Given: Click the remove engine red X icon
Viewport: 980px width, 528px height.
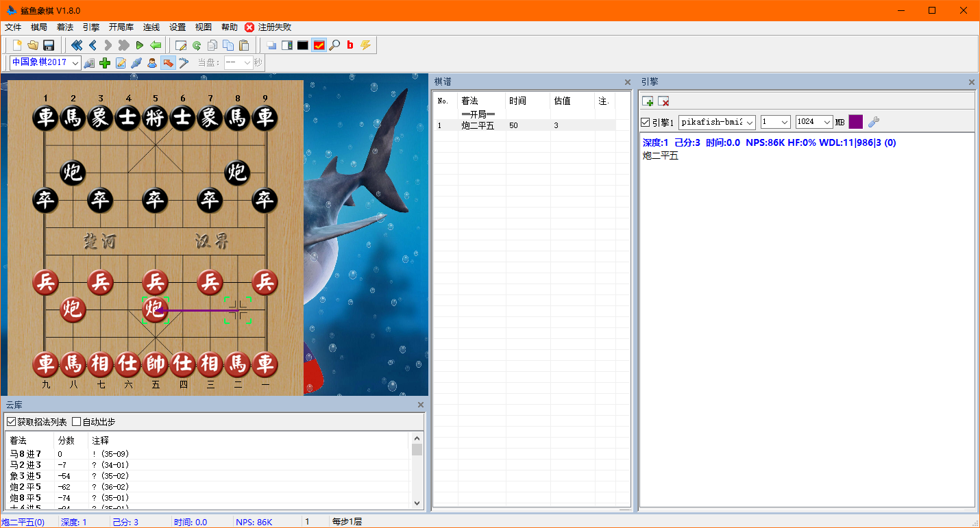Looking at the screenshot, I should (663, 101).
